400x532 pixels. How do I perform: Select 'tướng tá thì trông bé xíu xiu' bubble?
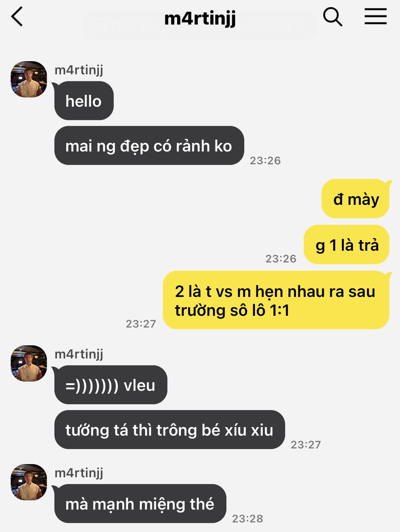pos(170,430)
